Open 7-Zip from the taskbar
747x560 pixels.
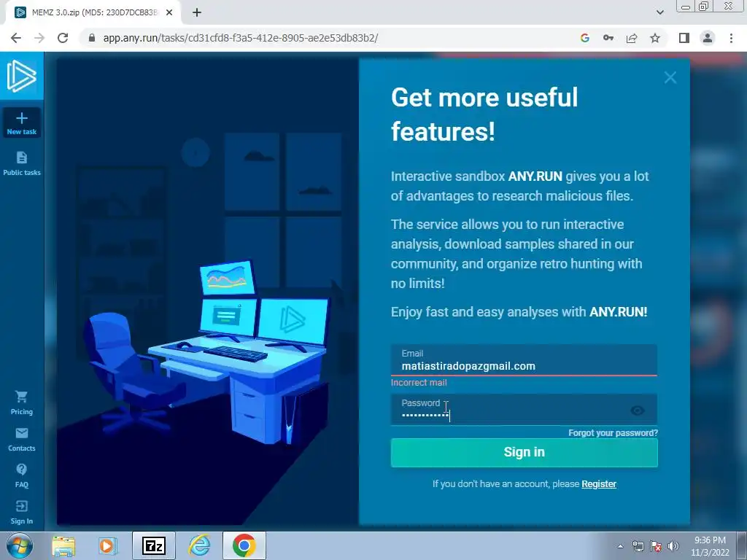tap(153, 545)
